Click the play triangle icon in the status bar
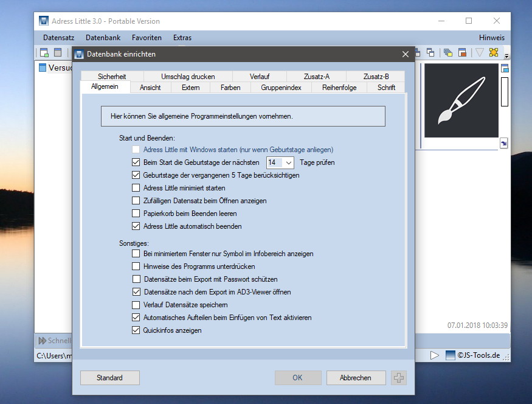 pyautogui.click(x=434, y=355)
